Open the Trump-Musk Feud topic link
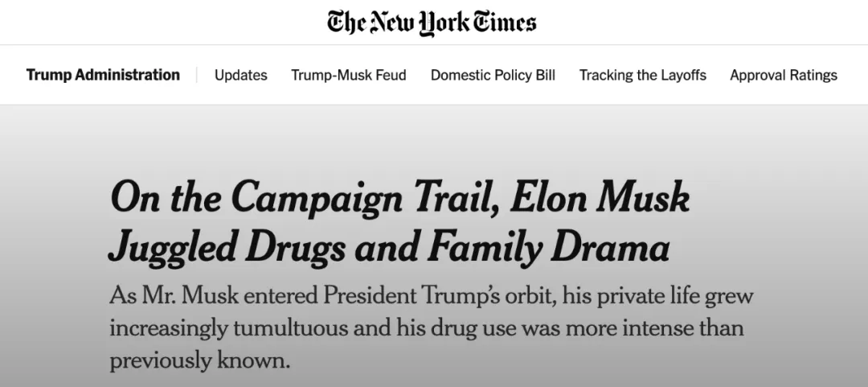This screenshot has height=387, width=868. pos(349,75)
